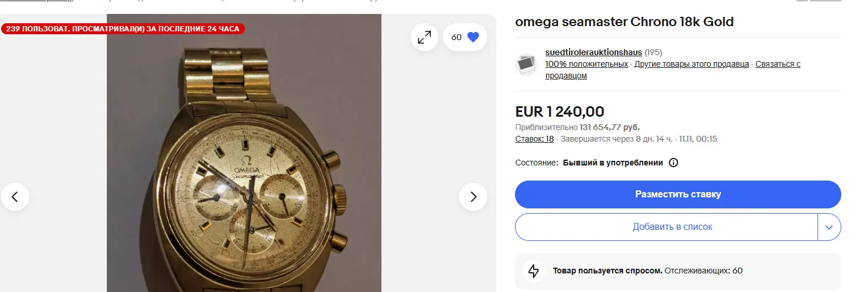
Task: Show the next photo arrow
Action: click(473, 197)
